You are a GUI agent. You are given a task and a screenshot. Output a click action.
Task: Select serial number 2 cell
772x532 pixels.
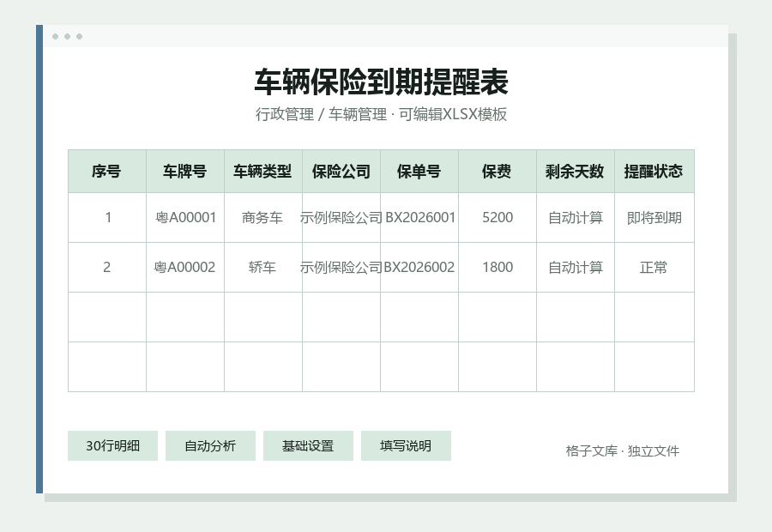pyautogui.click(x=107, y=267)
